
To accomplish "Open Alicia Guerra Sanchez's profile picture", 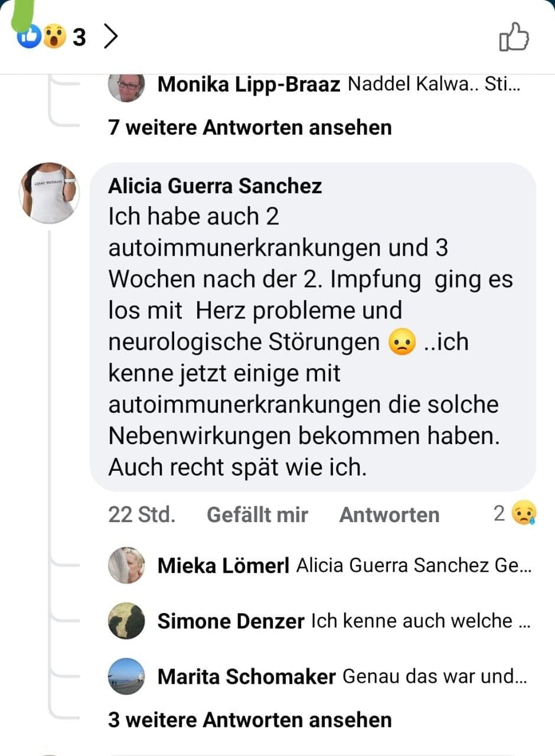I will tap(48, 193).
